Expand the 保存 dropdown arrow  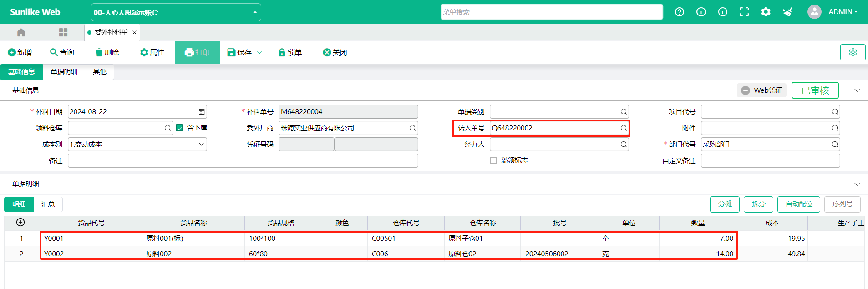pyautogui.click(x=259, y=53)
